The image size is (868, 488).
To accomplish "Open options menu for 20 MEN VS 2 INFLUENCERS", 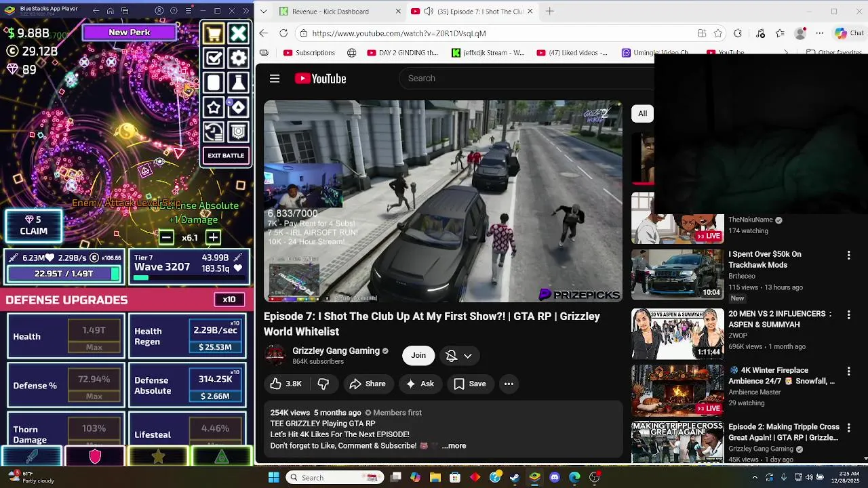I will click(848, 315).
